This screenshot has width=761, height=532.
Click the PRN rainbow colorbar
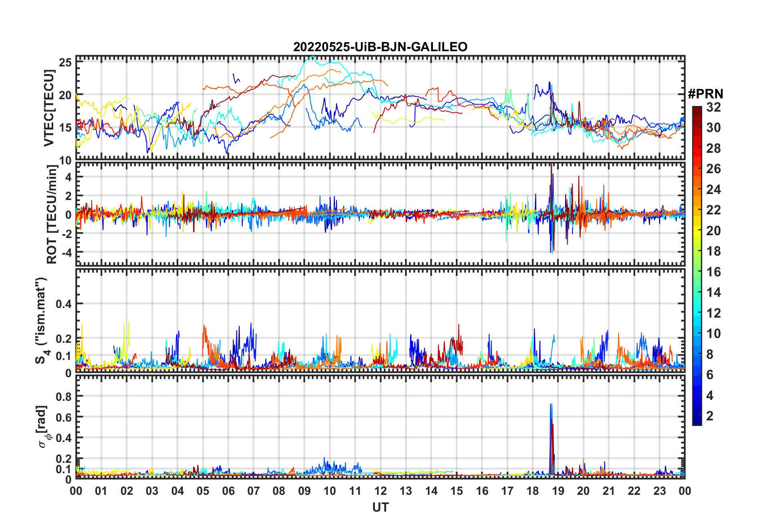(697, 266)
